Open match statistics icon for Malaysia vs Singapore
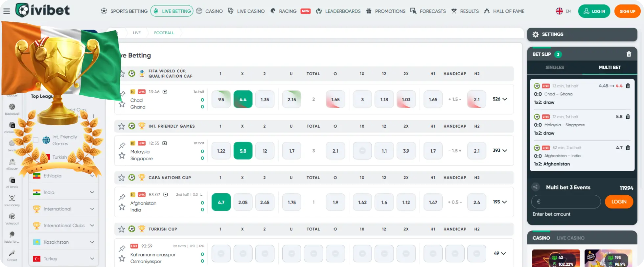This screenshot has width=644, height=267. [x=133, y=143]
